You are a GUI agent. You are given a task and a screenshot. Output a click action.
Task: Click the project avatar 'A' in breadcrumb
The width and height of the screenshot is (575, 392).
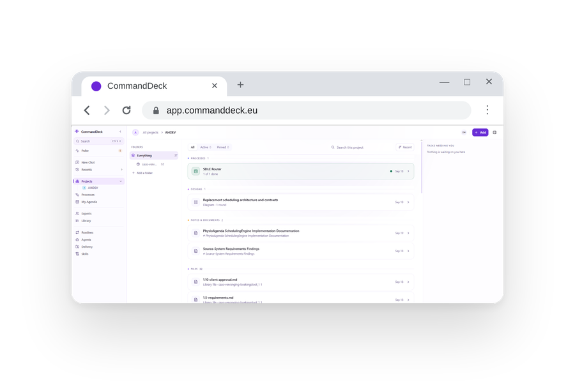pyautogui.click(x=135, y=133)
